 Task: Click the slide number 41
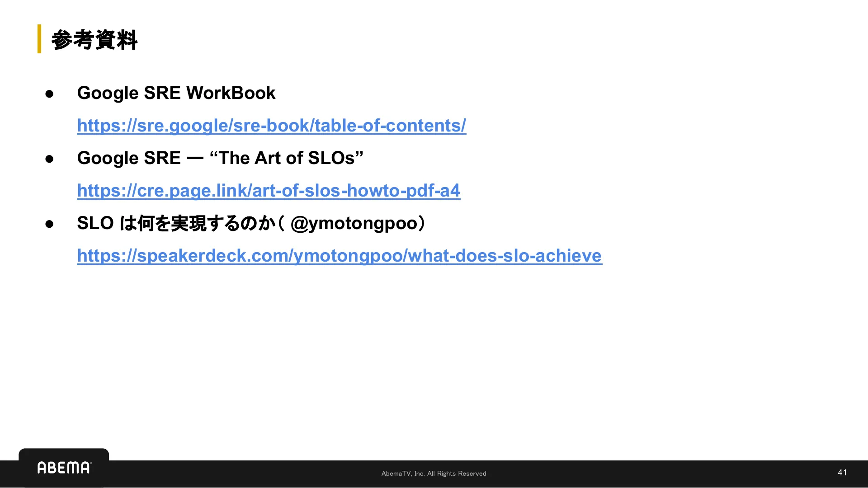pyautogui.click(x=842, y=473)
